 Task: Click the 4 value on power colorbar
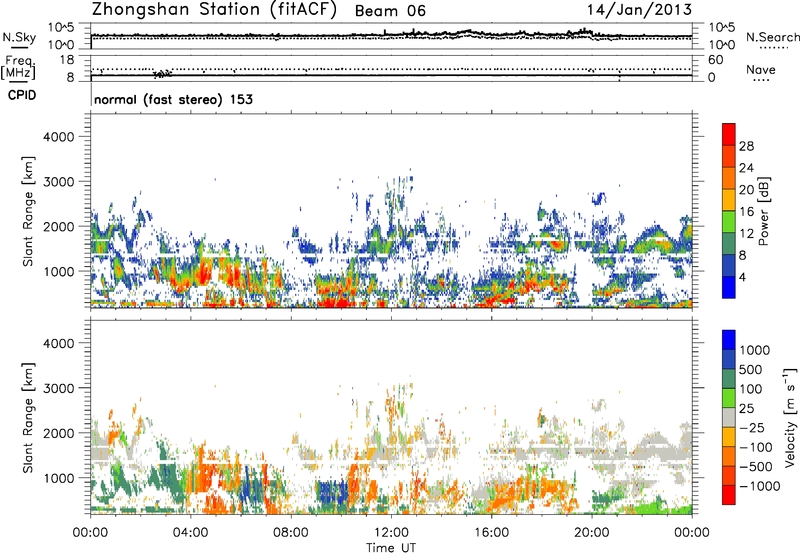click(742, 277)
